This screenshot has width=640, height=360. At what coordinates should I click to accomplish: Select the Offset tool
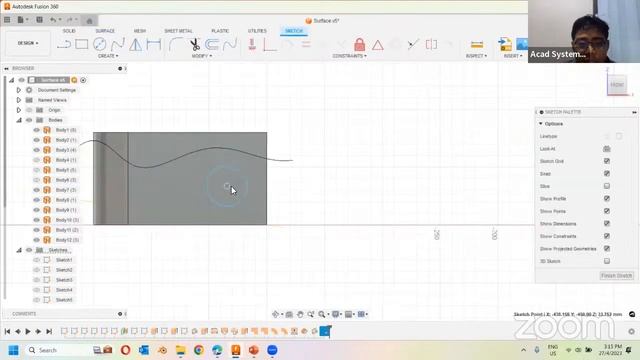coord(212,44)
